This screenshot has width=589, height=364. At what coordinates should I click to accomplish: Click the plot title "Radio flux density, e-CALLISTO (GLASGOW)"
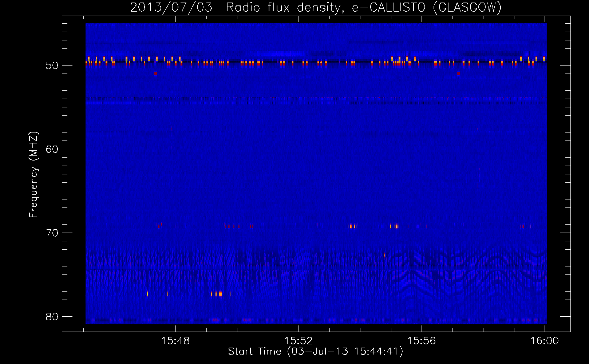[x=364, y=7]
